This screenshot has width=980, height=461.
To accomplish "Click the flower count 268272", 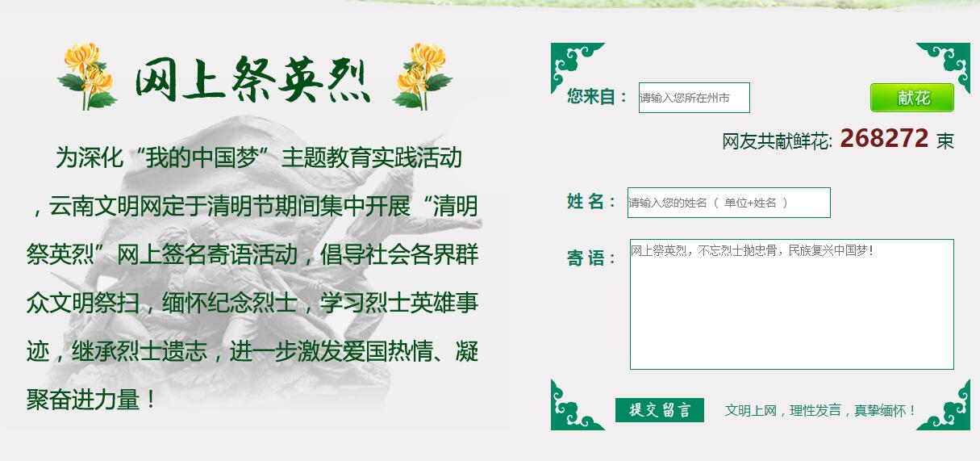I will [x=884, y=139].
